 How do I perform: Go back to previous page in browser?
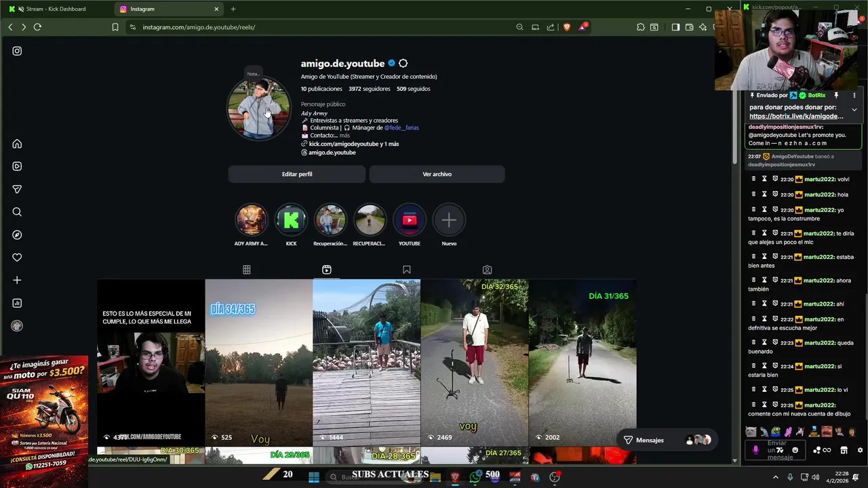pyautogui.click(x=10, y=27)
